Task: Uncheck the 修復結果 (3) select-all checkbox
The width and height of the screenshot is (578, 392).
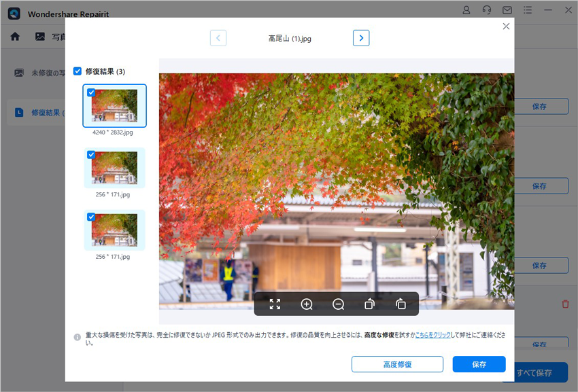Action: (x=78, y=71)
